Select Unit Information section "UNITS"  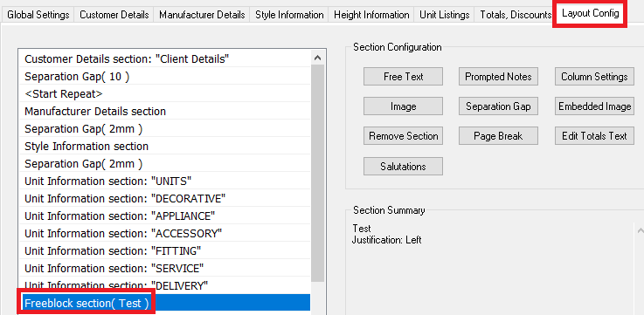click(164, 181)
